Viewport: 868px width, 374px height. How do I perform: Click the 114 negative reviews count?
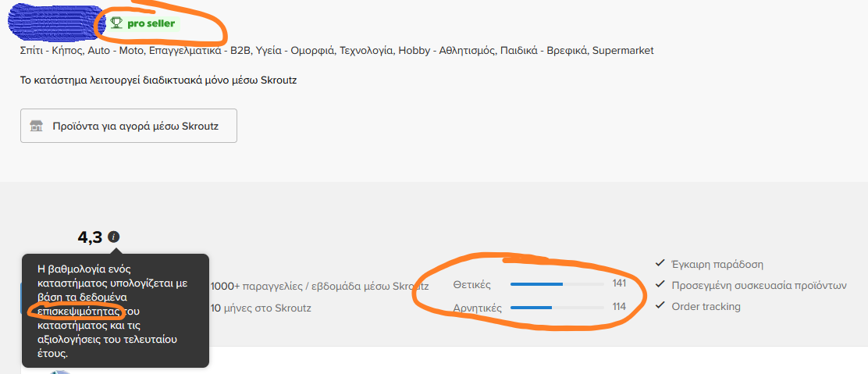coord(619,306)
